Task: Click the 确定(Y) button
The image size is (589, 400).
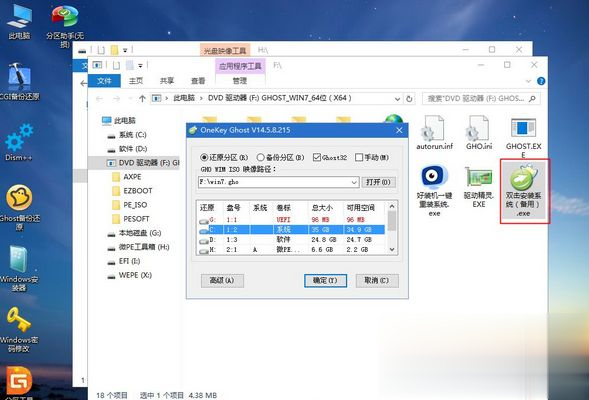Action: pos(325,281)
